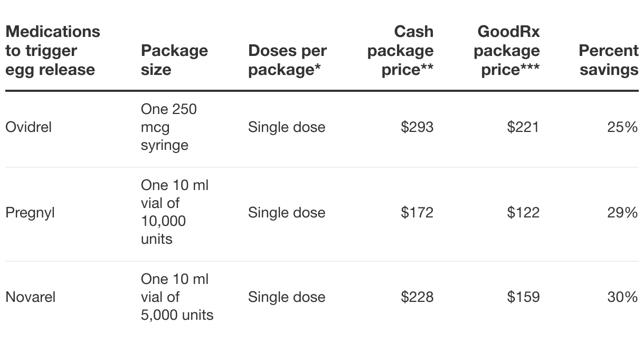Click the Novarel medication name
Viewport: 644px width, 342px height.
(x=30, y=297)
